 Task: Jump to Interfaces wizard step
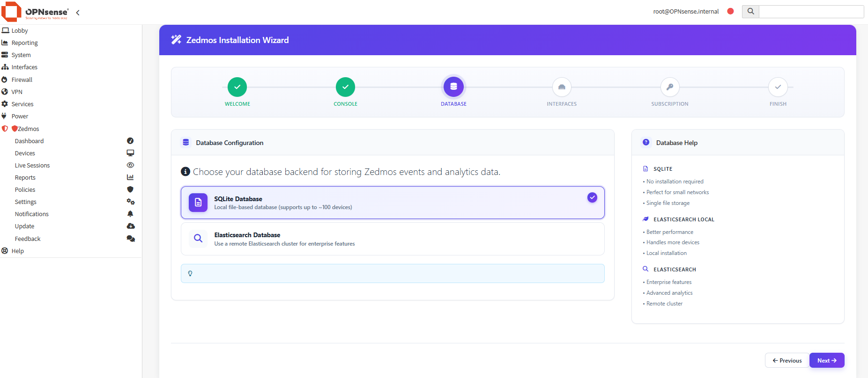[562, 87]
